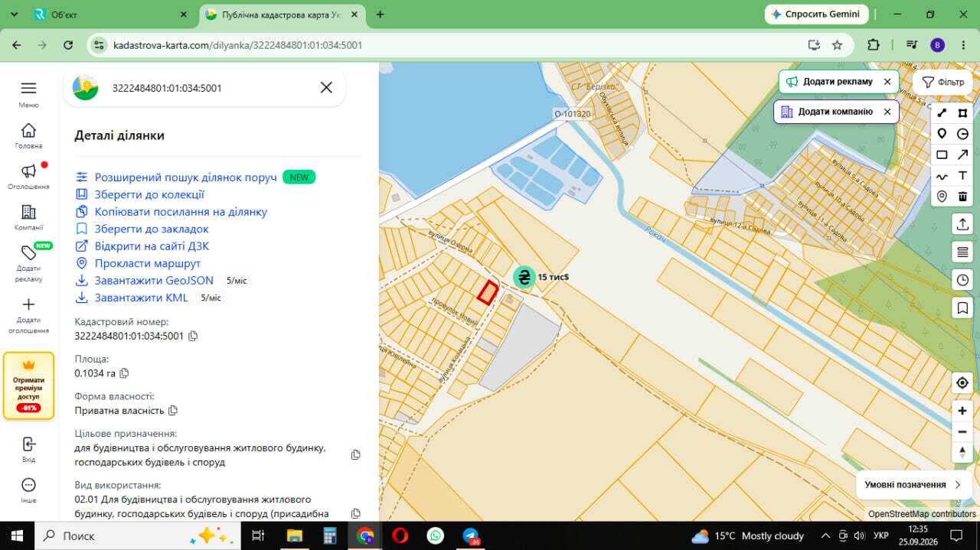Image resolution: width=980 pixels, height=550 pixels.
Task: Center map on my location
Action: click(962, 382)
